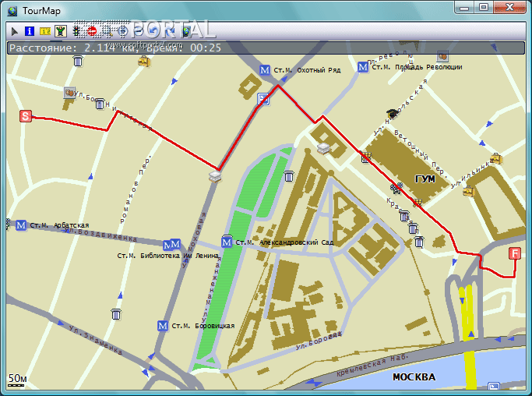Click the Ст.М. Библиотека Им Ленина label
Viewport: 532px width, 396px height.
pyautogui.click(x=167, y=256)
